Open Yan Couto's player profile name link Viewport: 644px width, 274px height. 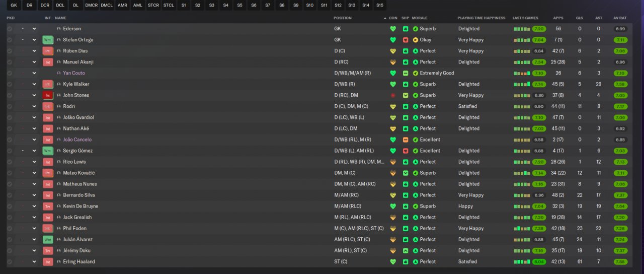74,73
